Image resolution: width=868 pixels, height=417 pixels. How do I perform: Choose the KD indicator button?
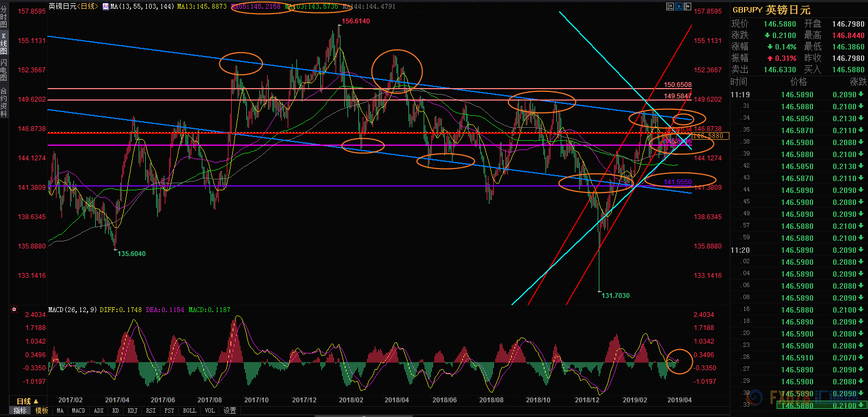pos(115,410)
